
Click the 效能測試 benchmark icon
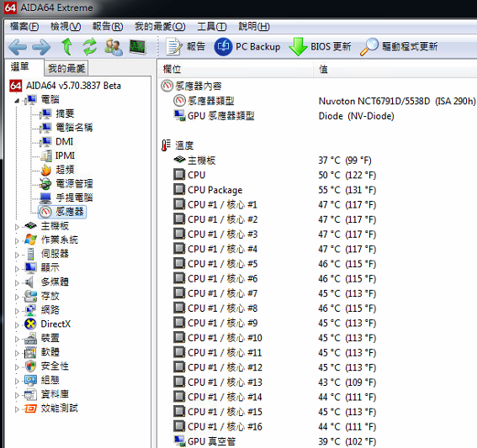point(30,408)
